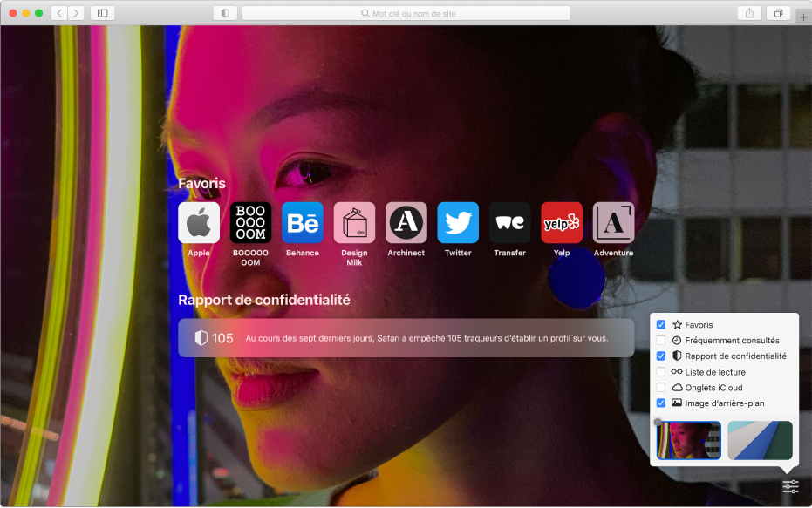Open the start page customization settings

coord(789,486)
